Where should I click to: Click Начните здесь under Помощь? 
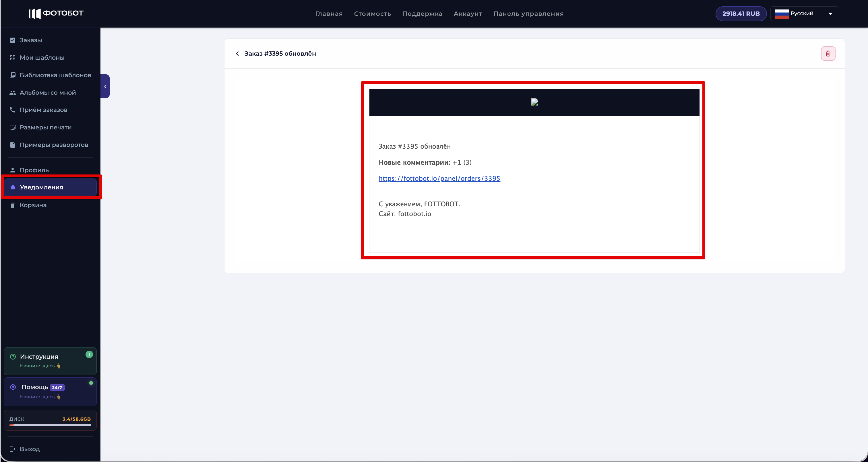click(x=40, y=397)
